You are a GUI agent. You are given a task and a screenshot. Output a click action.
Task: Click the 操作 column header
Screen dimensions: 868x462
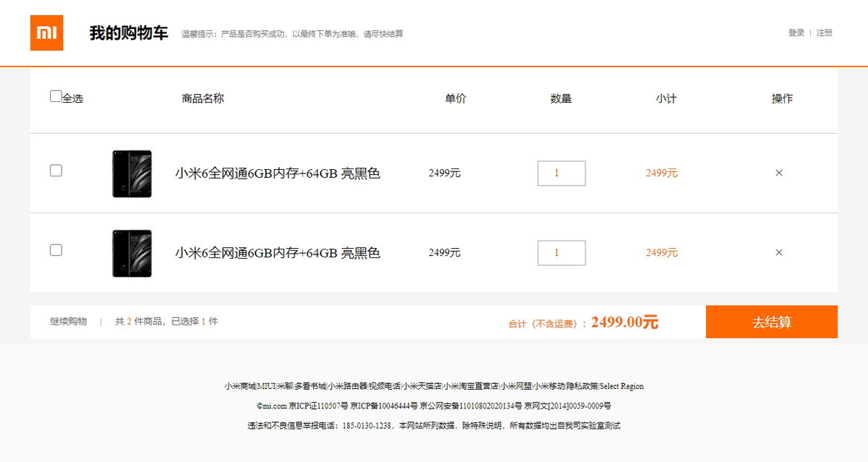point(782,98)
